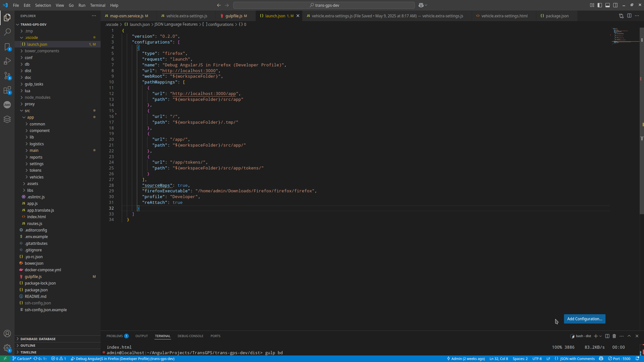
Task: Toggle the secondary side bar icon
Action: [616, 5]
